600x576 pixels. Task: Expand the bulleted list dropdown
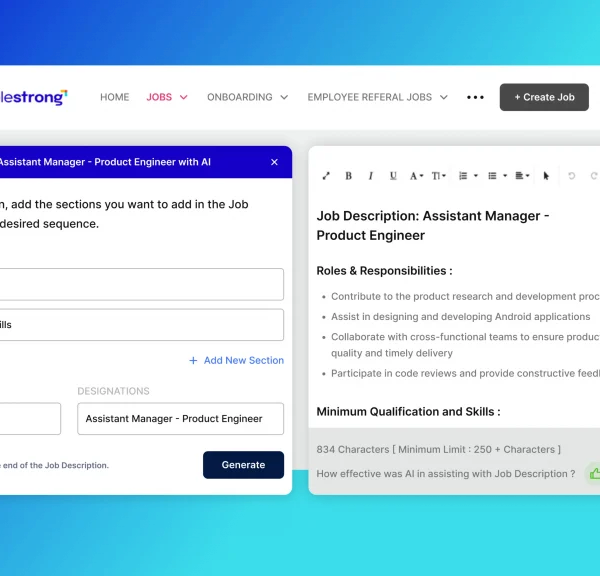[496, 176]
